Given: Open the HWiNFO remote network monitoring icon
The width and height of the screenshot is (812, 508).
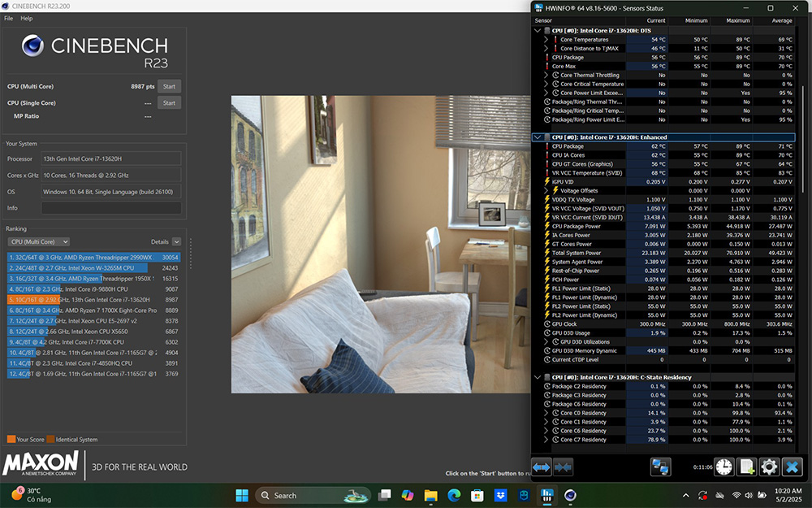Looking at the screenshot, I should tap(660, 467).
